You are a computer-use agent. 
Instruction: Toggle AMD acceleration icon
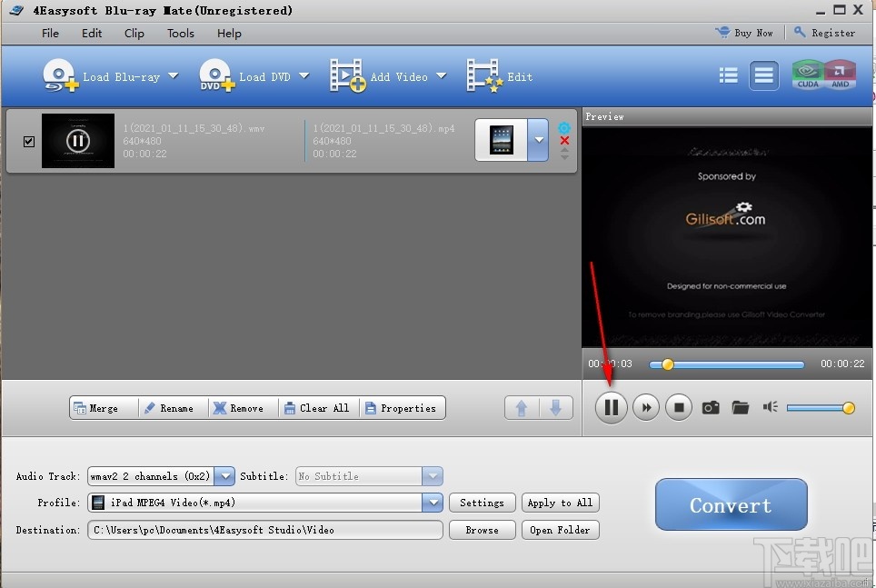pos(840,75)
